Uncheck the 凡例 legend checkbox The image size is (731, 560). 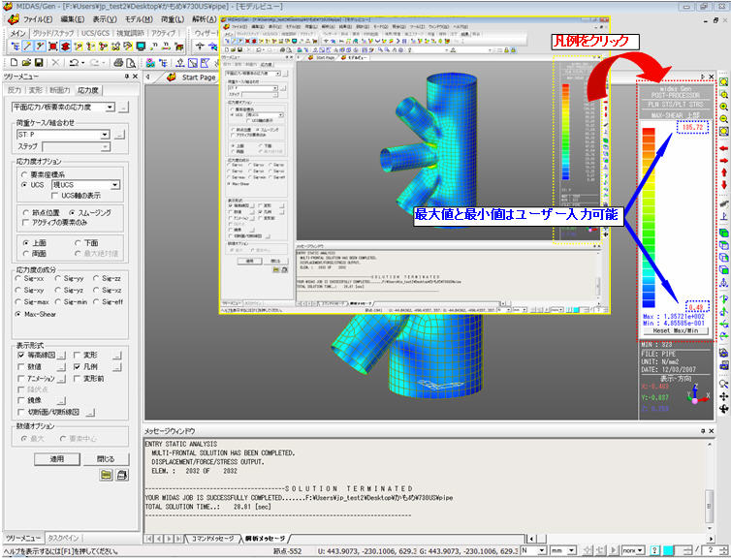click(78, 366)
